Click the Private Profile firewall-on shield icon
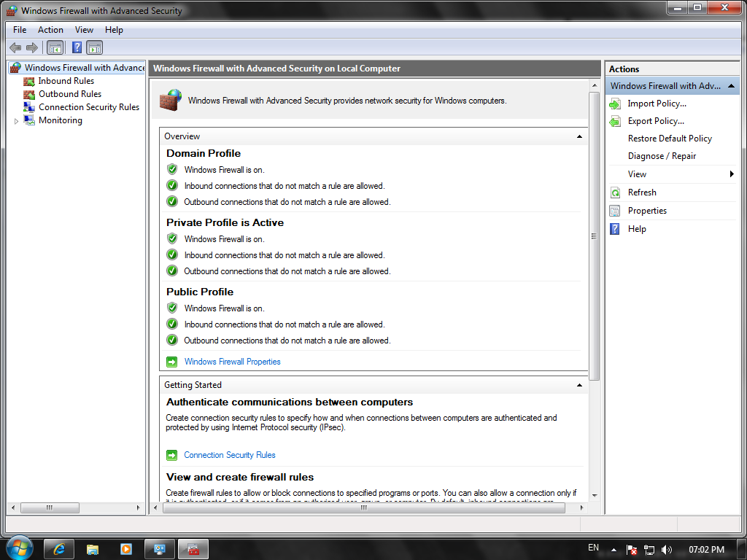 [172, 238]
